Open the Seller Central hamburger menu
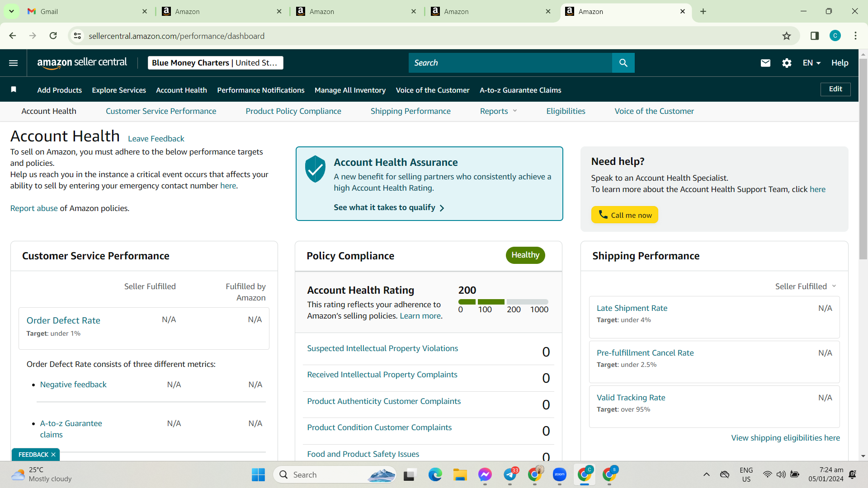The width and height of the screenshot is (868, 488). (x=14, y=63)
